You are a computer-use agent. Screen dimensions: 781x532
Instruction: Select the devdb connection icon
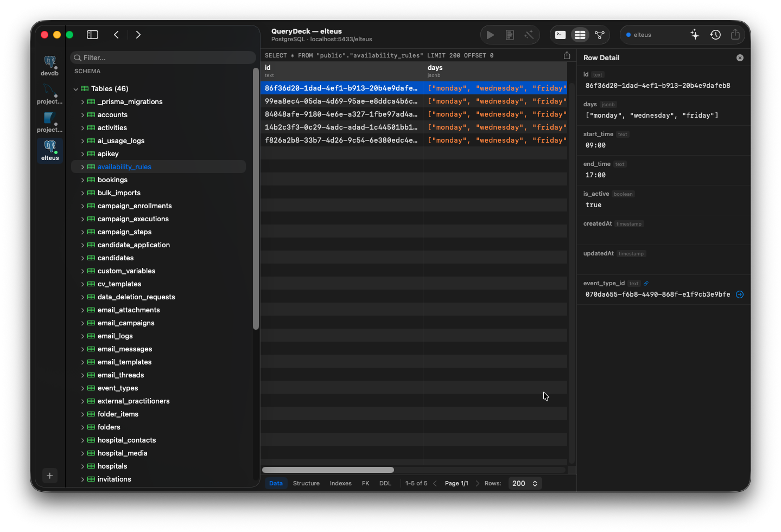point(49,66)
